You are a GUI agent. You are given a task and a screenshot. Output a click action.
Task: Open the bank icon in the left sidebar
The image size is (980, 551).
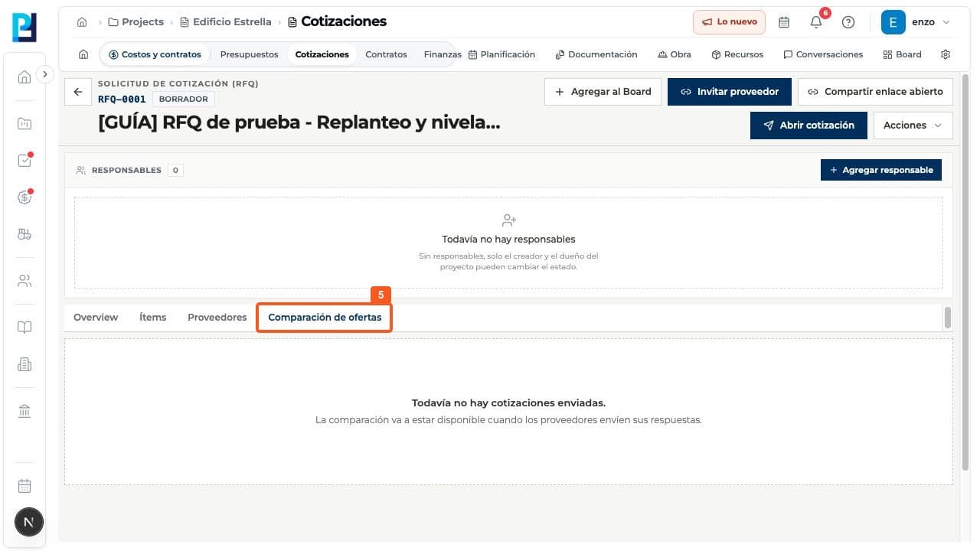(x=24, y=412)
